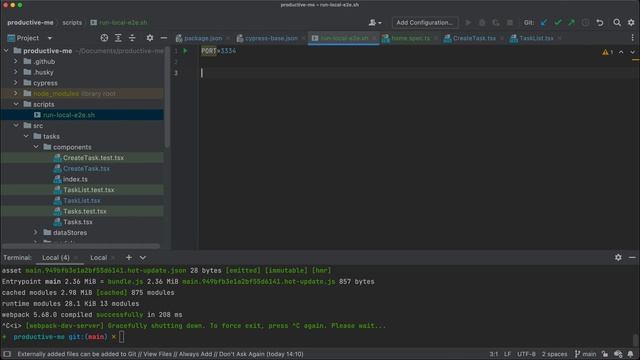Click Collapse All icon in Project panel

coord(132,38)
